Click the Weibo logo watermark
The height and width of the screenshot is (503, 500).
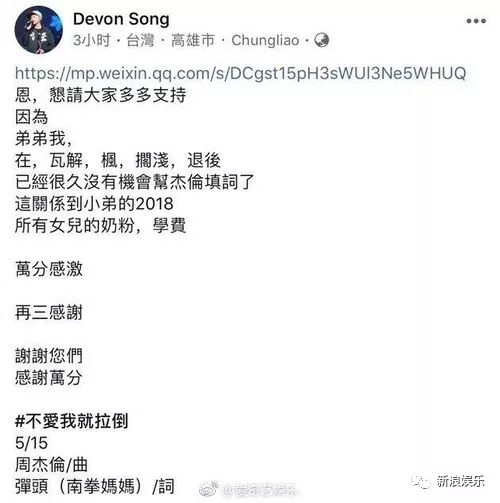(x=208, y=488)
